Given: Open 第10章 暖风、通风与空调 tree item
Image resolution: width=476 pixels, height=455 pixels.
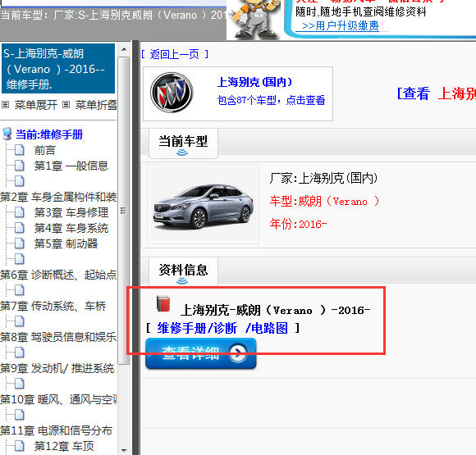Looking at the screenshot, I should pos(58,399).
